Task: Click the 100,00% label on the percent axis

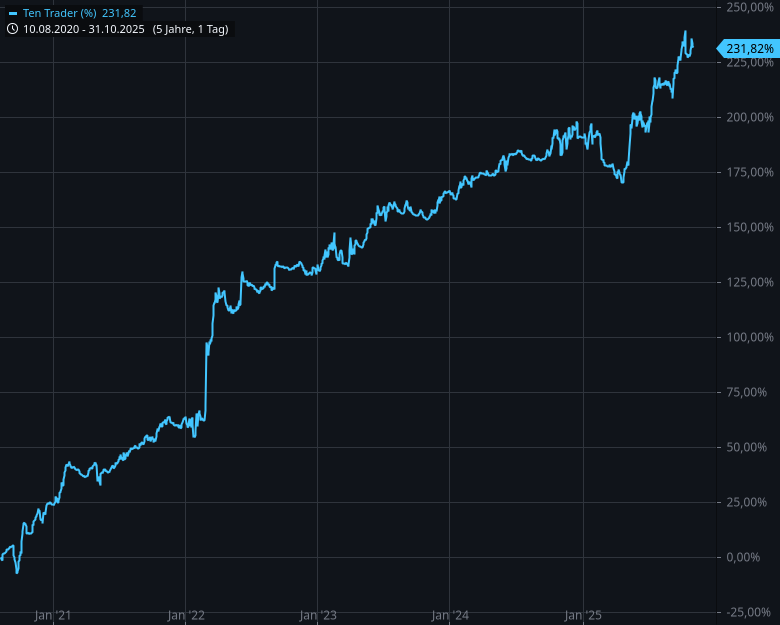Action: 750,338
